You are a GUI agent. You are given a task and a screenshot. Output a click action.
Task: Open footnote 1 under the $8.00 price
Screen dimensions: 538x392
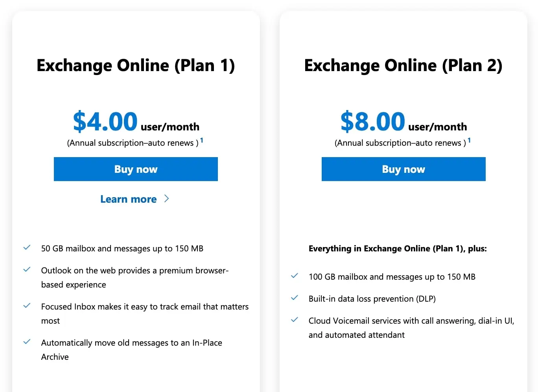(469, 140)
